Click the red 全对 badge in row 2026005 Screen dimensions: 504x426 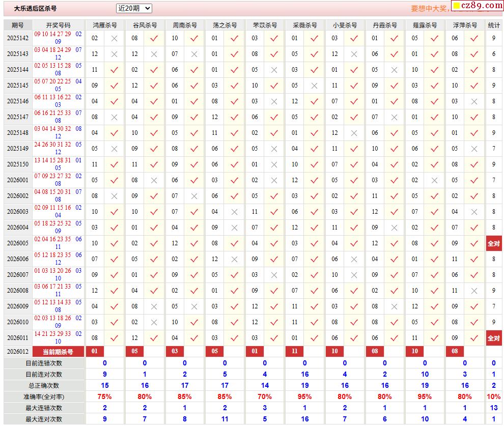[493, 243]
